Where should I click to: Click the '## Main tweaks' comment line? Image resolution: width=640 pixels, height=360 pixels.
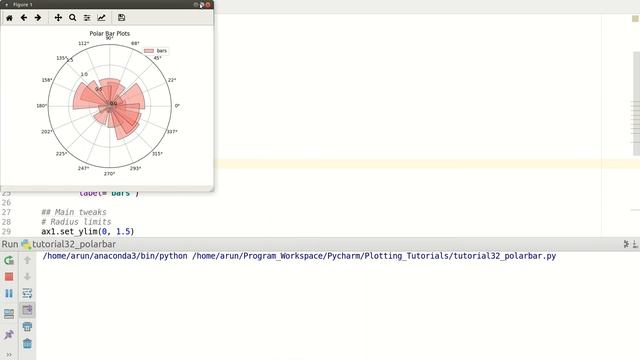(x=74, y=212)
